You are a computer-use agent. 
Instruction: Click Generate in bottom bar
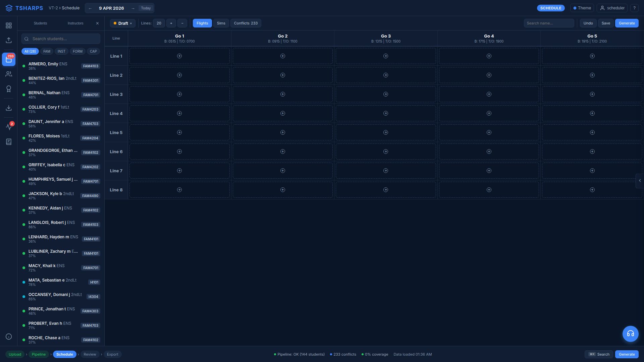[x=627, y=354]
